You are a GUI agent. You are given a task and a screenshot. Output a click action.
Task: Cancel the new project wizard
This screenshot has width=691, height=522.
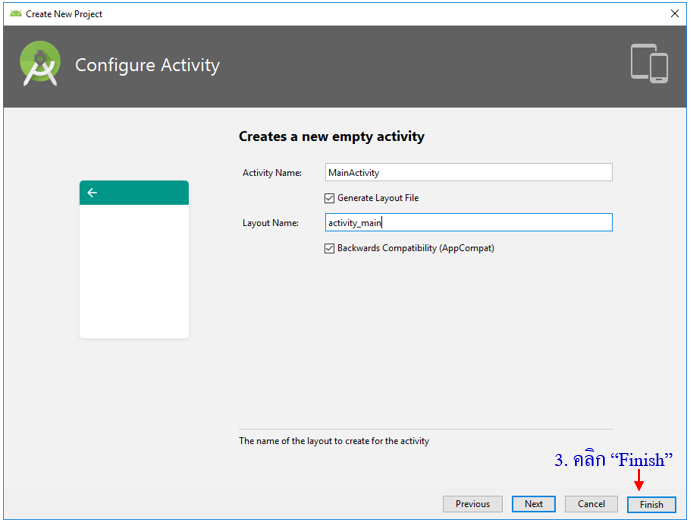(590, 504)
